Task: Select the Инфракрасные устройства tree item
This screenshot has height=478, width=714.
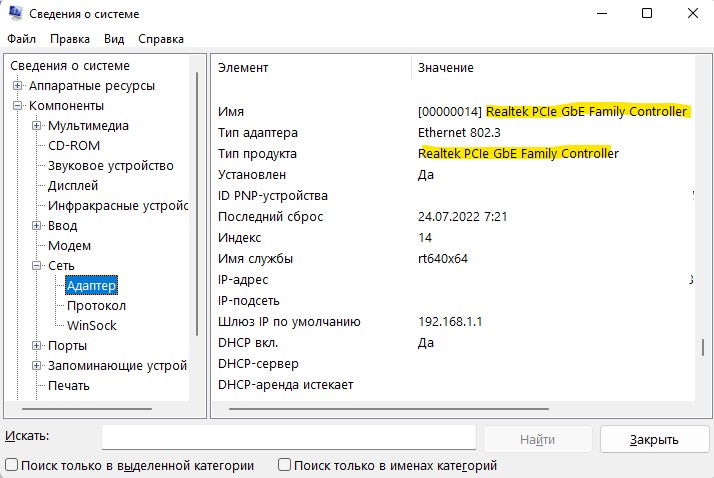Action: pos(118,206)
